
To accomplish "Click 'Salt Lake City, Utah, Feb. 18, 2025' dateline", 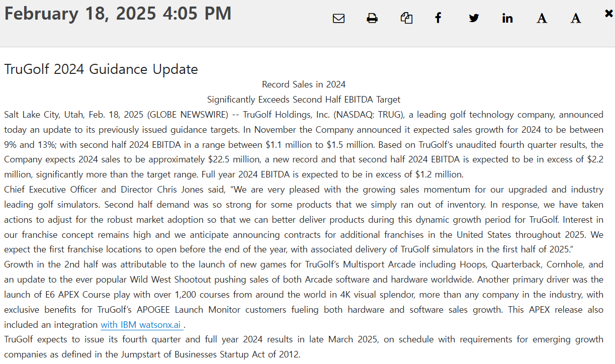I will [x=74, y=115].
